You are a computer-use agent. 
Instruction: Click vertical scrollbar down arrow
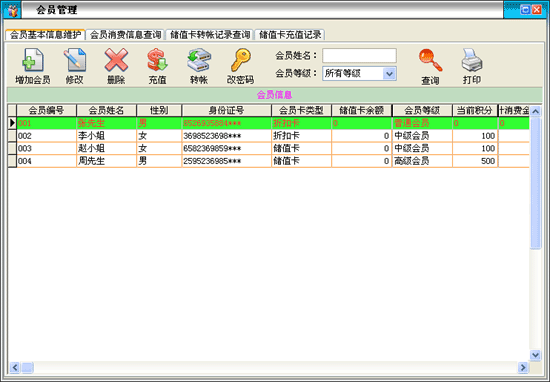point(535,355)
